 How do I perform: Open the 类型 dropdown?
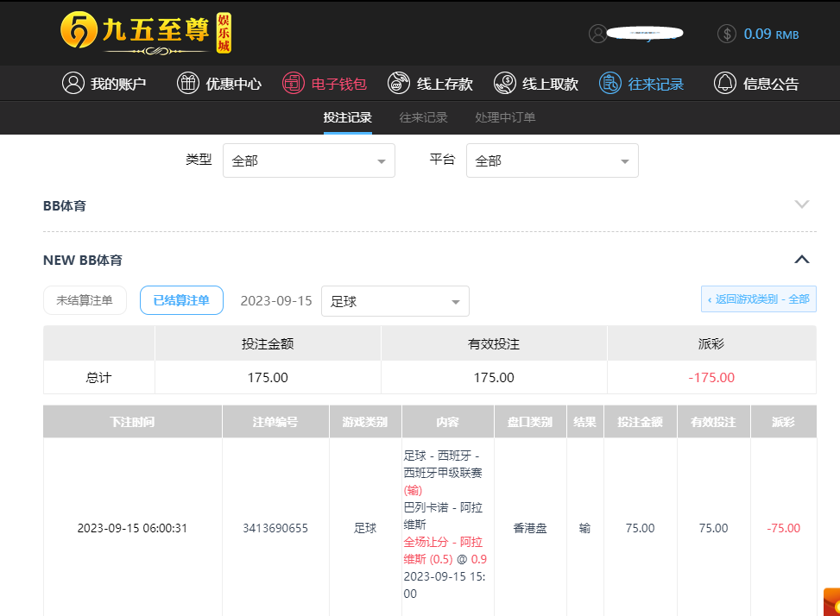pyautogui.click(x=308, y=160)
